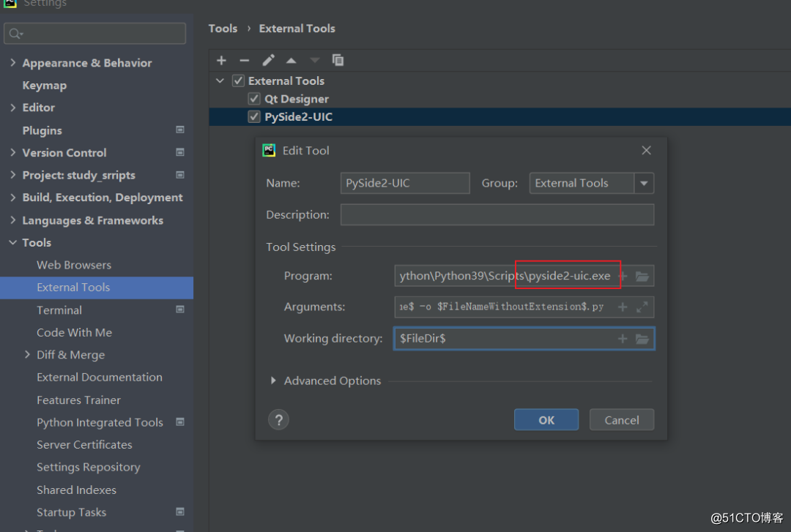This screenshot has height=532, width=791.
Task: Open Keymap settings
Action: point(45,85)
